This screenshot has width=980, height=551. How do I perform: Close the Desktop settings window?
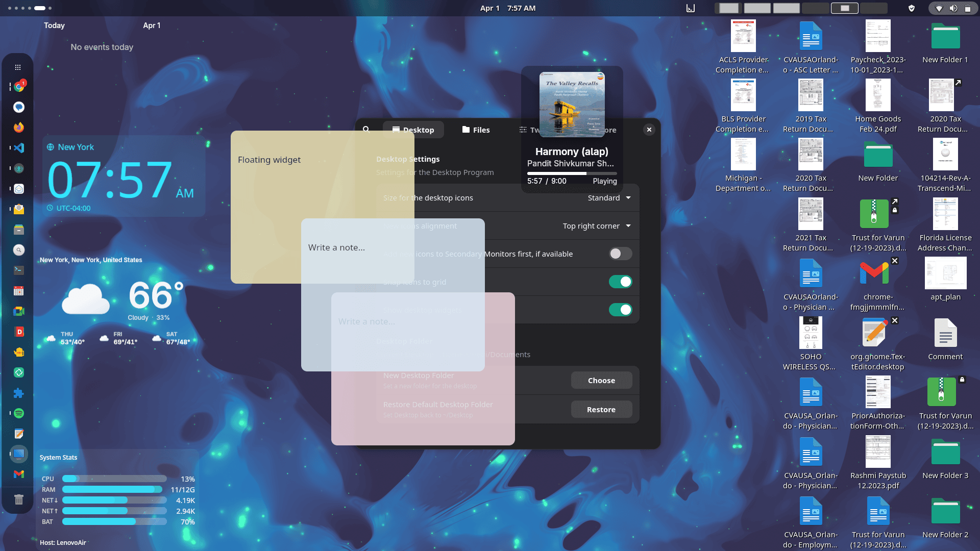tap(649, 130)
